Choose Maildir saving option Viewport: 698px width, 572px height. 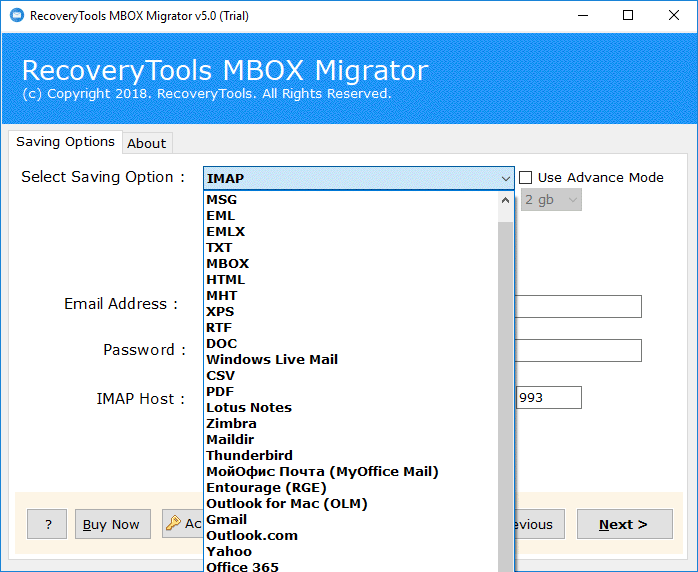[x=351, y=440]
